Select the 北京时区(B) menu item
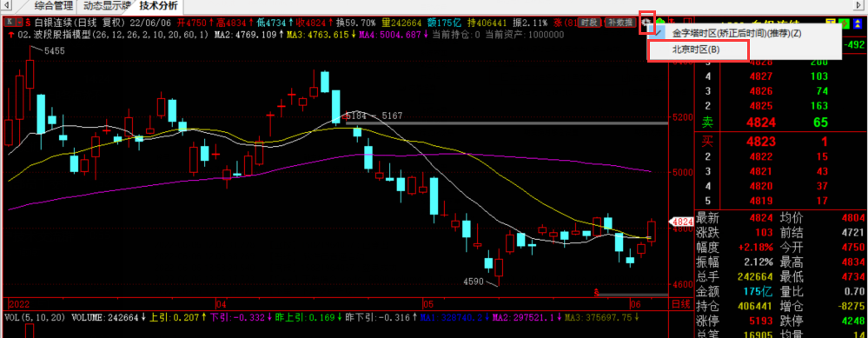 [x=696, y=50]
